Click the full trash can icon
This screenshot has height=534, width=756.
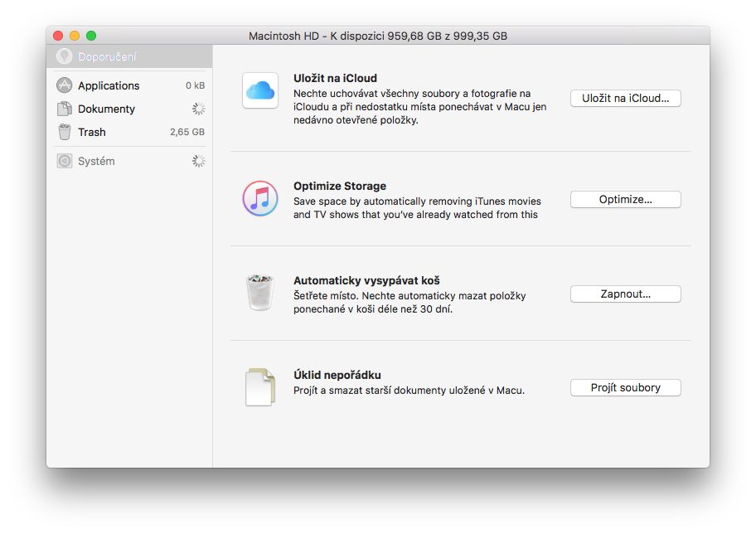coord(260,294)
